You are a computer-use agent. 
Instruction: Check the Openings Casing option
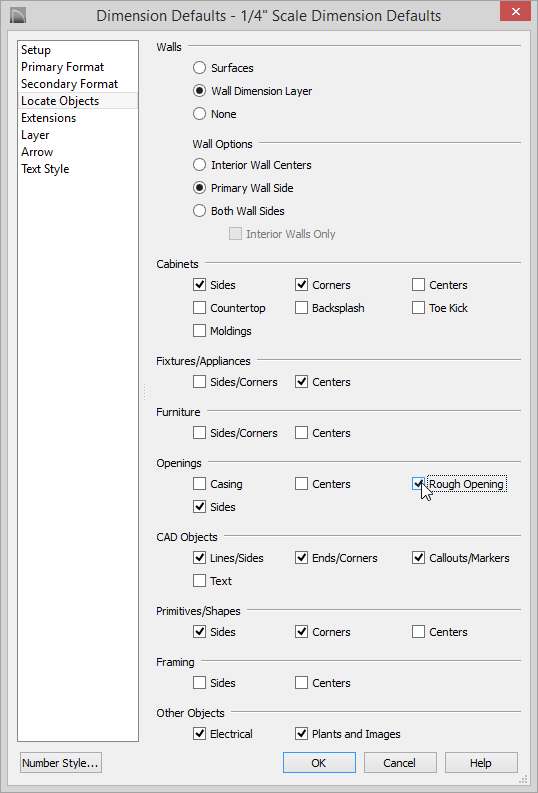tap(199, 484)
